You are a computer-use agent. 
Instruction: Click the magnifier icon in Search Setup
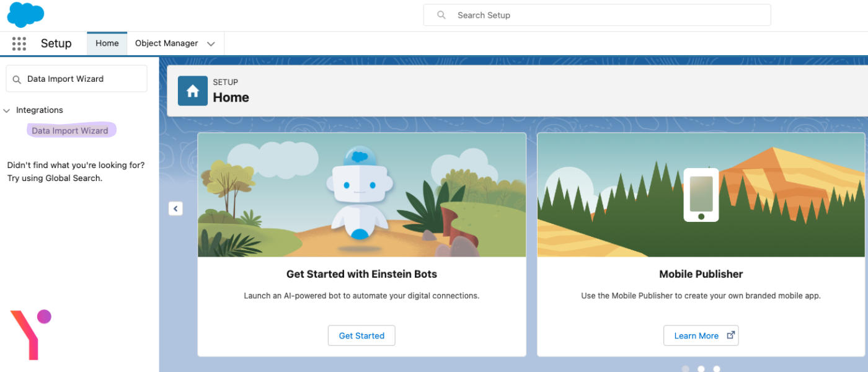click(x=440, y=15)
